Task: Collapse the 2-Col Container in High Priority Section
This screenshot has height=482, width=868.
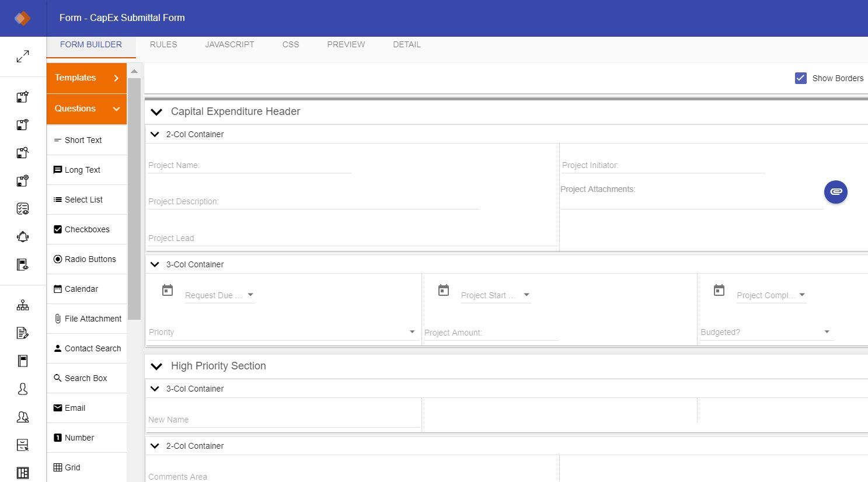Action: (x=155, y=446)
